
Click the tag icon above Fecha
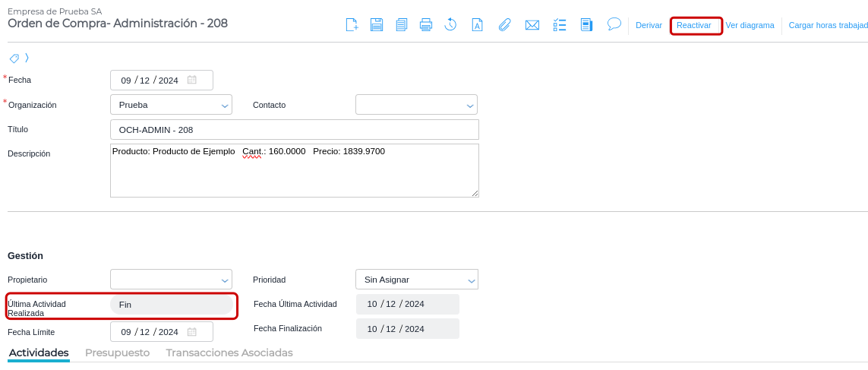14,58
